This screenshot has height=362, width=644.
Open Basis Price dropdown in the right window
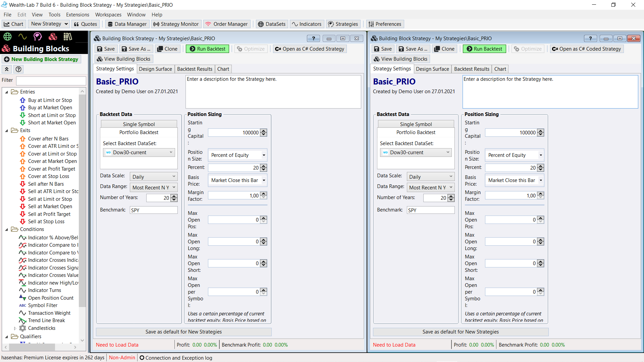[514, 180]
